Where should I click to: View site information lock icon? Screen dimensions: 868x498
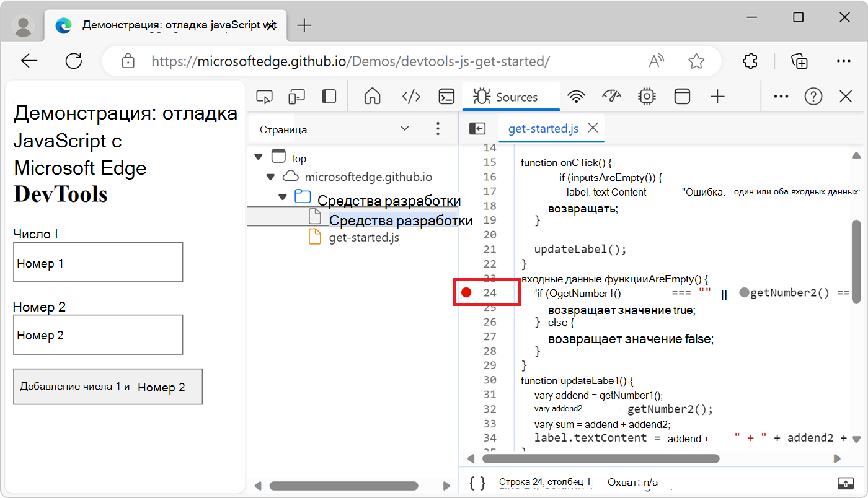pos(128,61)
